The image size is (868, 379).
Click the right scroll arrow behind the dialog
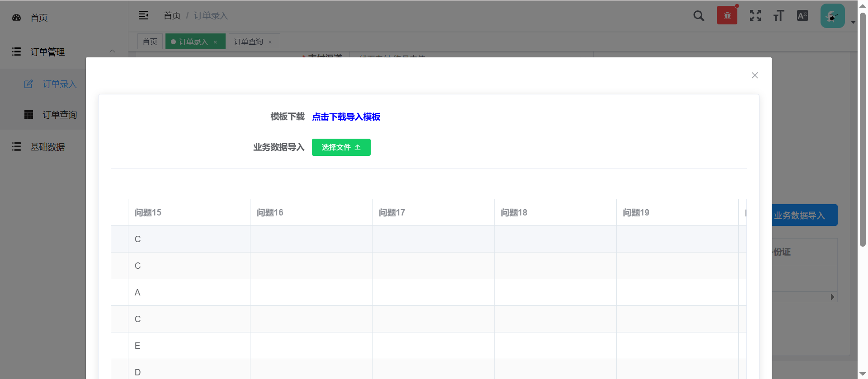pyautogui.click(x=832, y=297)
